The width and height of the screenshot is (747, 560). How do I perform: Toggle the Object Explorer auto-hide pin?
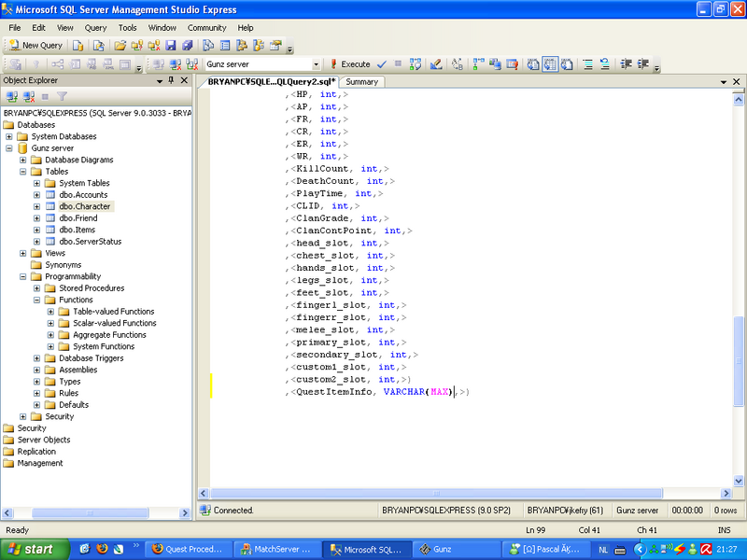tap(171, 81)
